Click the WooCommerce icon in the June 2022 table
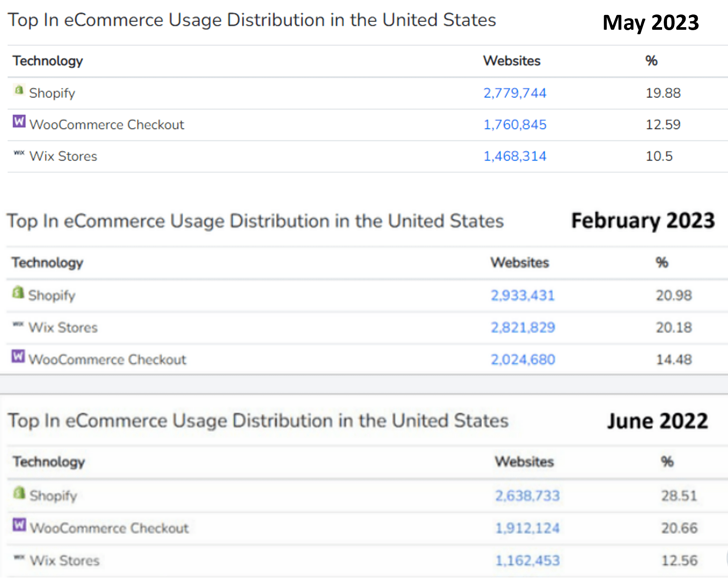 click(19, 525)
